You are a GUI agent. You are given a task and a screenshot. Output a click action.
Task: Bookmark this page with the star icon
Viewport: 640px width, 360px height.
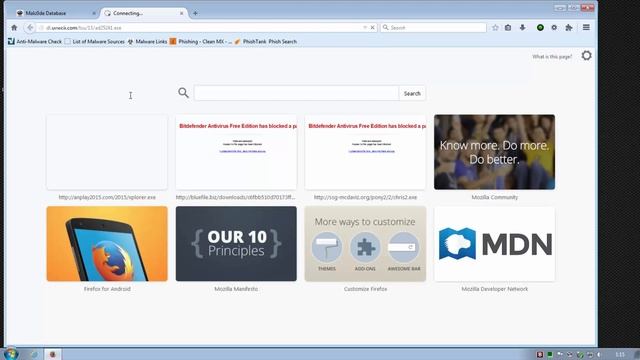[x=495, y=28]
